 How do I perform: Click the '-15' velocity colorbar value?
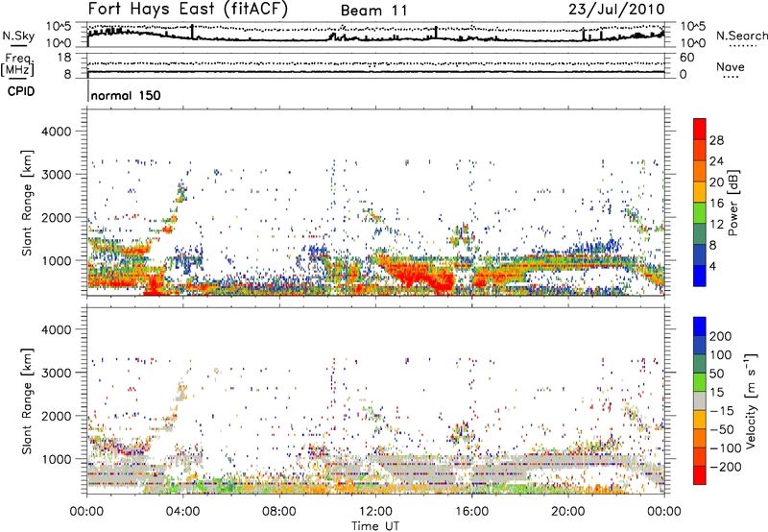click(x=722, y=411)
